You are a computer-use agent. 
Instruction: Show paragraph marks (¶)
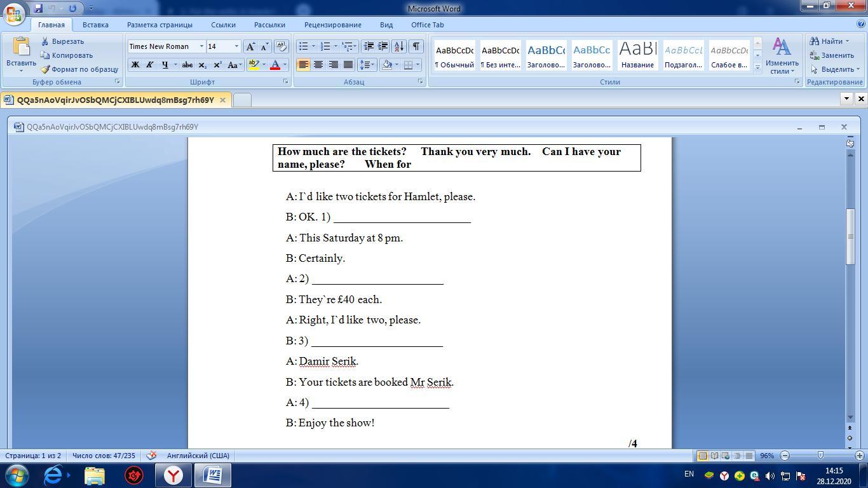(416, 46)
